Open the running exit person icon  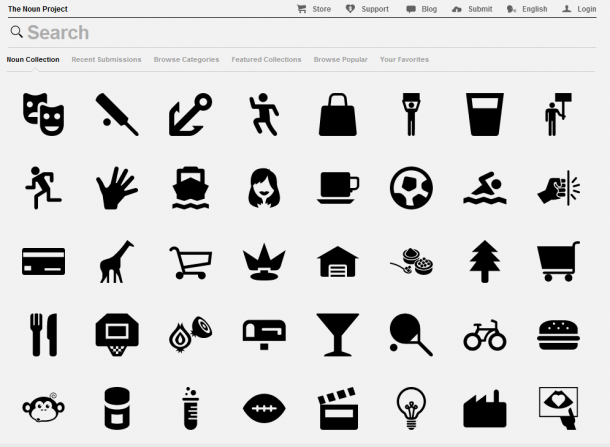click(43, 188)
